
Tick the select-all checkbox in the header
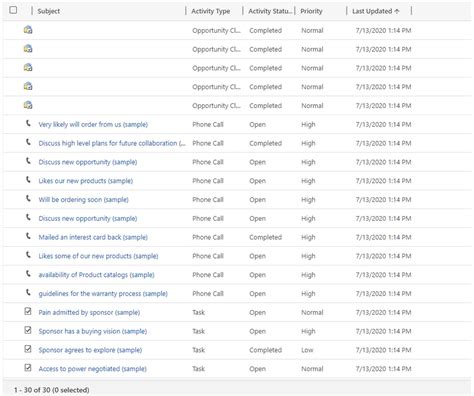(x=13, y=10)
